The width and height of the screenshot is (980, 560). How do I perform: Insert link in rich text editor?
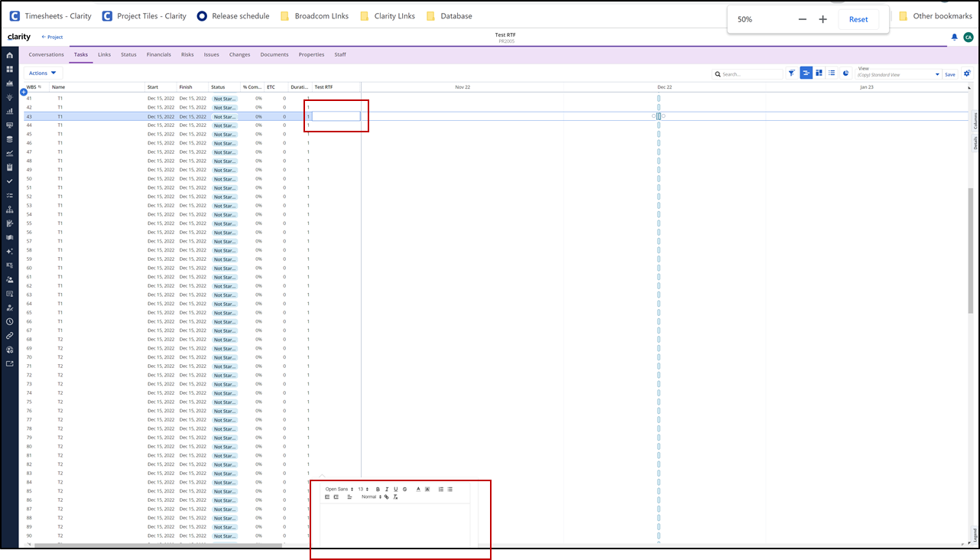(x=387, y=497)
